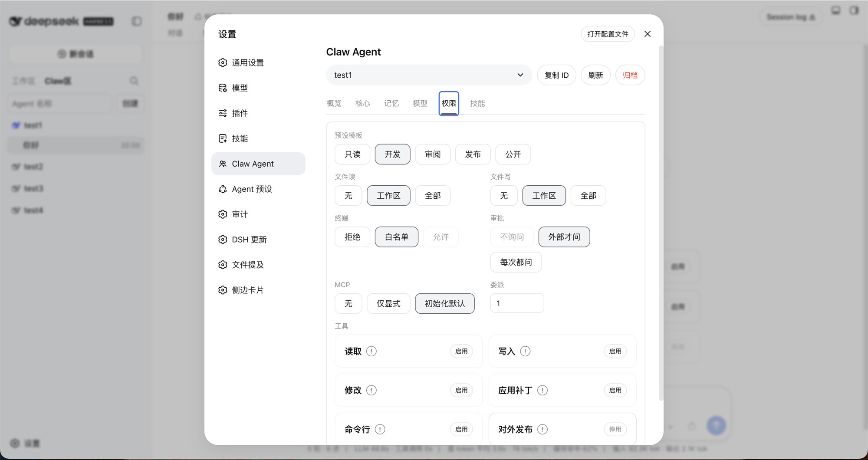Select 开发 preset template
Image resolution: width=868 pixels, height=460 pixels.
[x=392, y=154]
